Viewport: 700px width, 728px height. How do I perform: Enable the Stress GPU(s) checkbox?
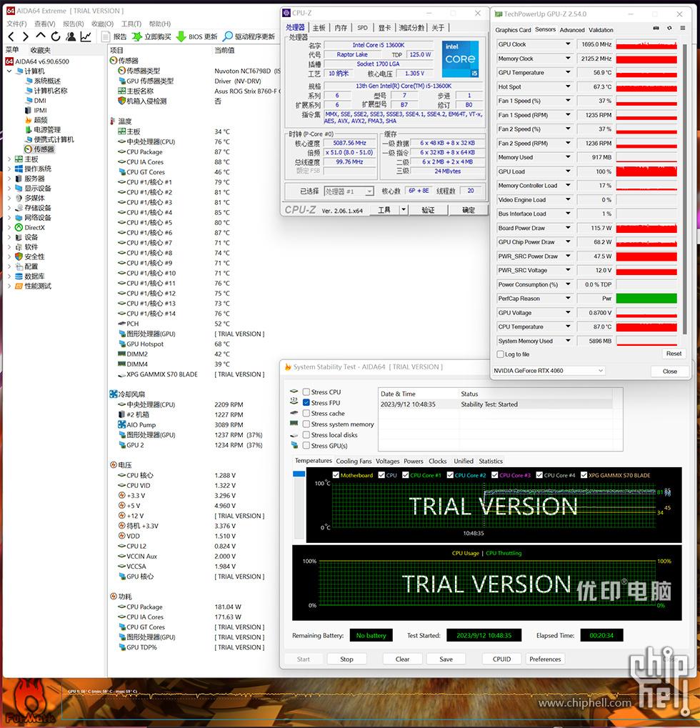tap(306, 445)
